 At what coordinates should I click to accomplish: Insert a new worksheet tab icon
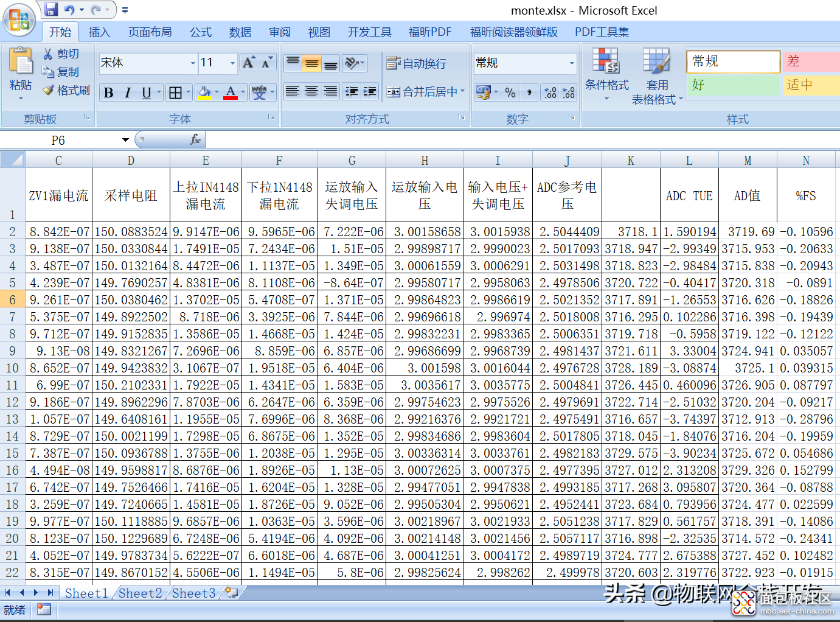[x=231, y=592]
